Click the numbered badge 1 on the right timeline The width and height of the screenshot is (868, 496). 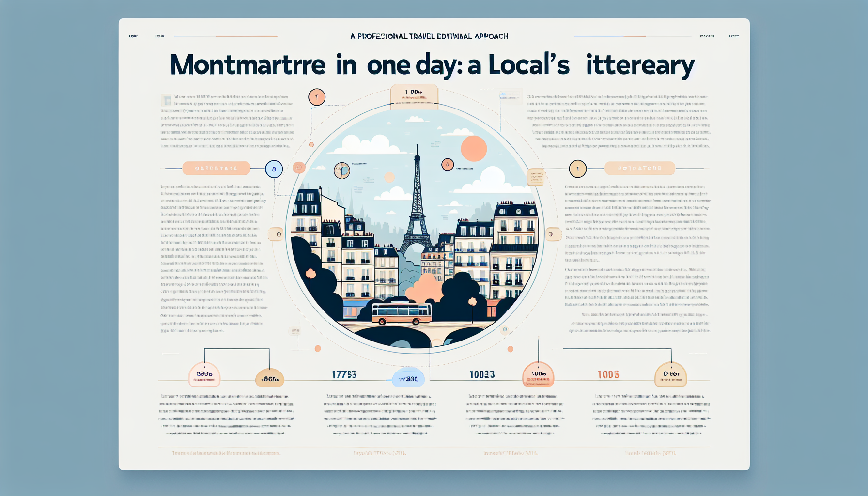(577, 168)
